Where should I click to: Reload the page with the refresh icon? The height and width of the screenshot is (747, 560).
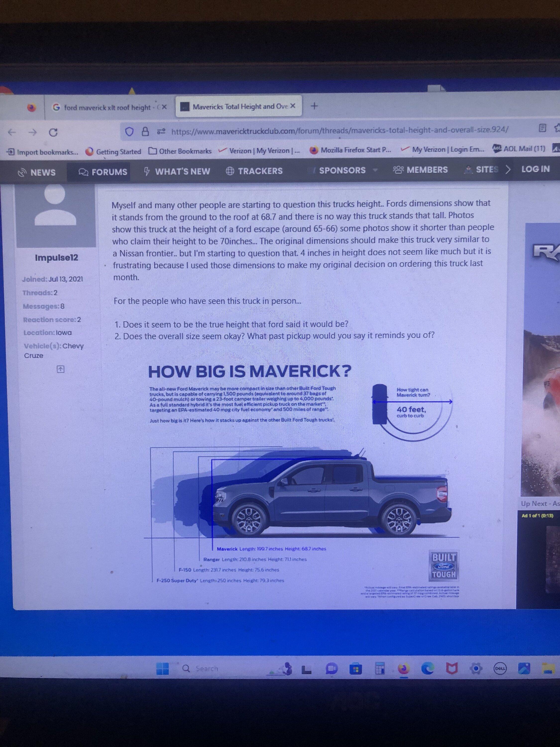click(x=53, y=132)
